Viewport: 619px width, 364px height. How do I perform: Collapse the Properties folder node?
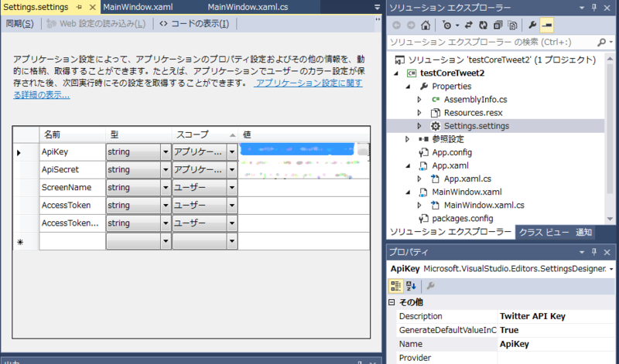click(x=409, y=87)
